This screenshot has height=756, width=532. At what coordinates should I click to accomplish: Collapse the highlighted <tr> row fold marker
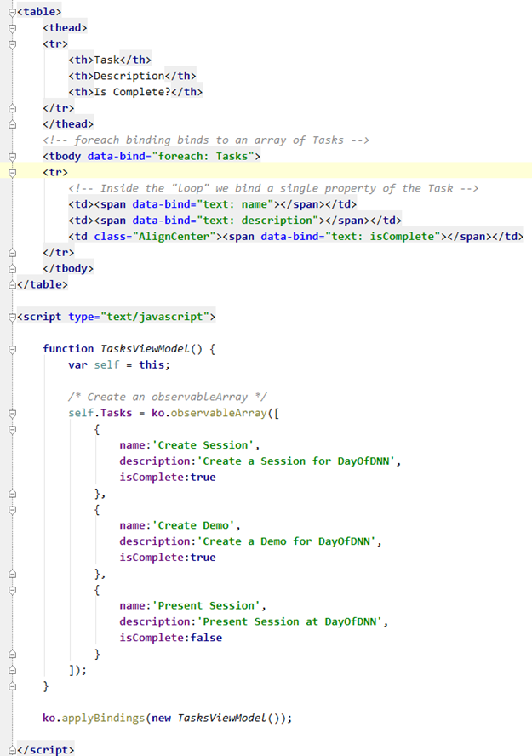click(x=13, y=172)
